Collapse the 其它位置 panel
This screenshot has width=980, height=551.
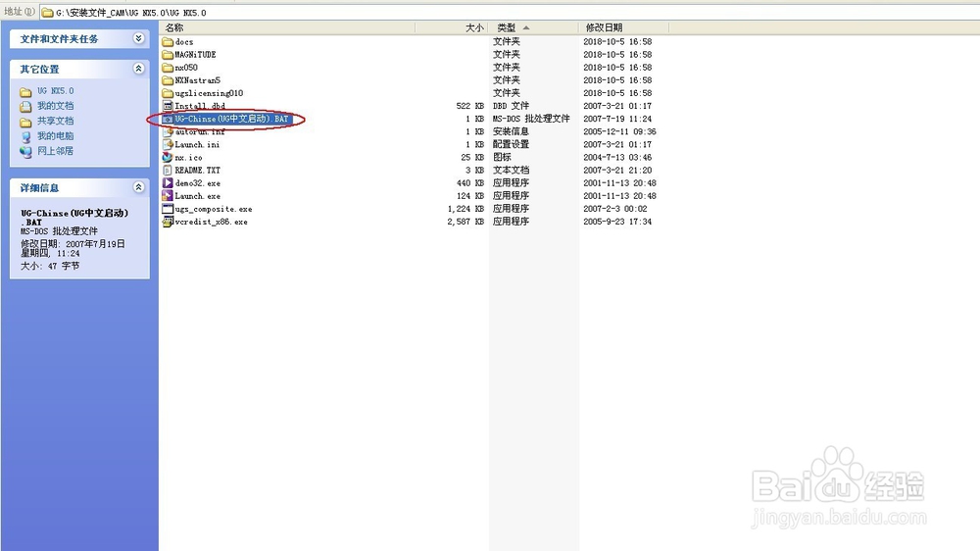point(139,69)
